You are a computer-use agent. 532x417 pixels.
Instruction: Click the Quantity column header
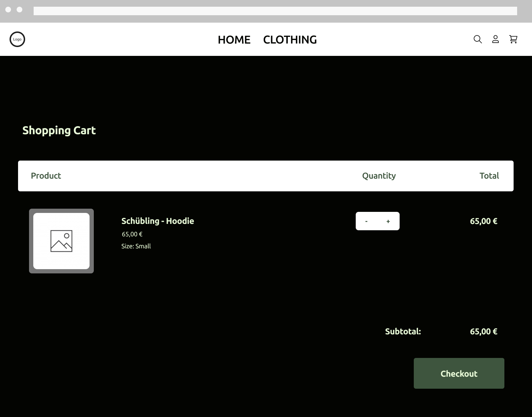[379, 176]
